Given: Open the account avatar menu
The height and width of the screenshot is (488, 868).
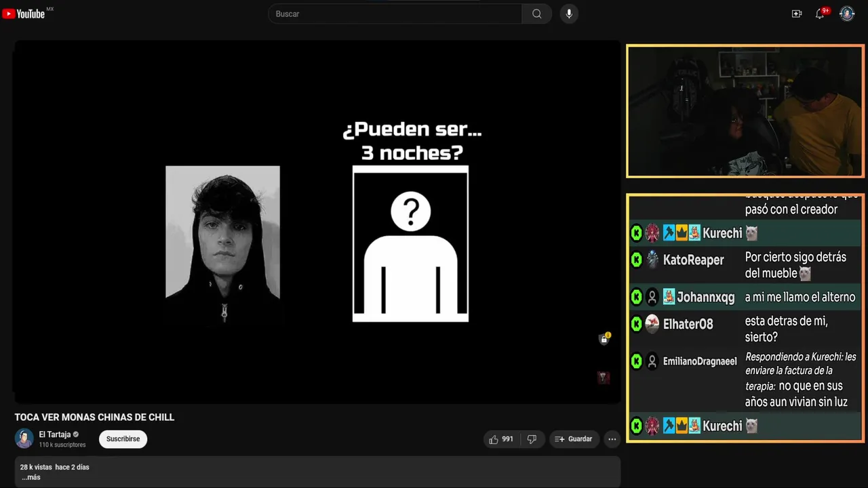Looking at the screenshot, I should click(847, 14).
